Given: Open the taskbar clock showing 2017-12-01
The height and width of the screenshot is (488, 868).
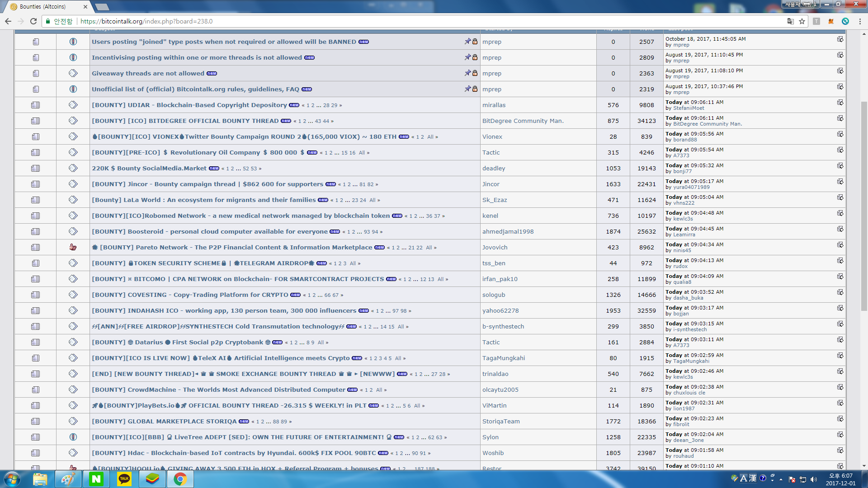Looking at the screenshot, I should pyautogui.click(x=840, y=479).
